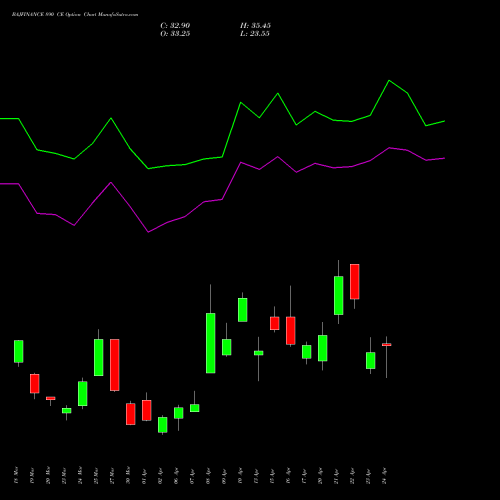The image size is (500, 500).
Task: Click the 16 Apr date label
Action: pyautogui.click(x=288, y=475)
